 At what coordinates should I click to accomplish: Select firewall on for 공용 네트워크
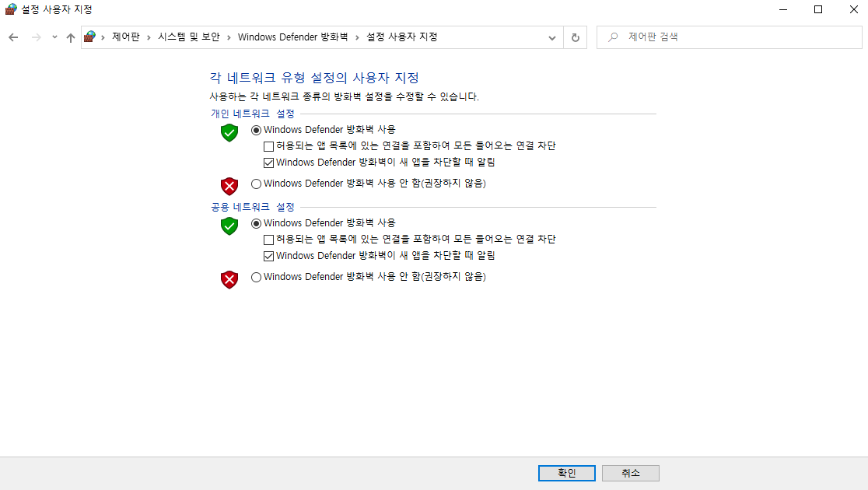(256, 224)
